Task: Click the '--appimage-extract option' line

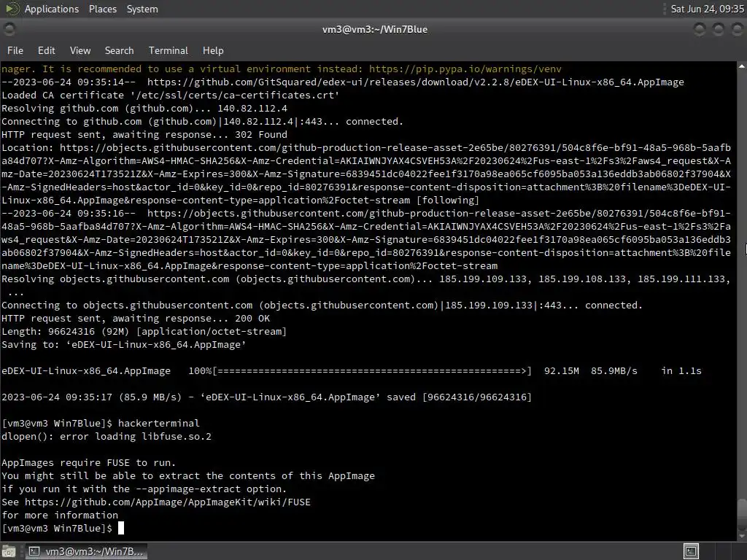Action: click(144, 489)
